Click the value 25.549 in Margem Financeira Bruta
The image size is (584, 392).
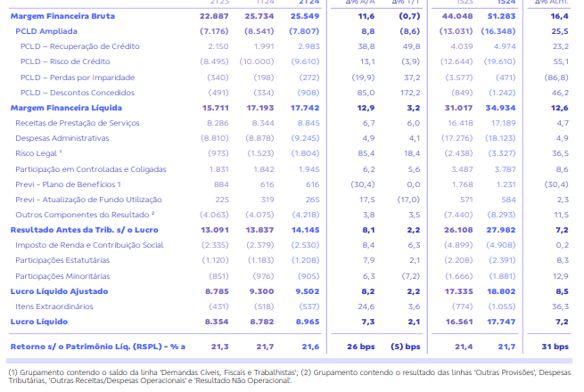tap(305, 16)
